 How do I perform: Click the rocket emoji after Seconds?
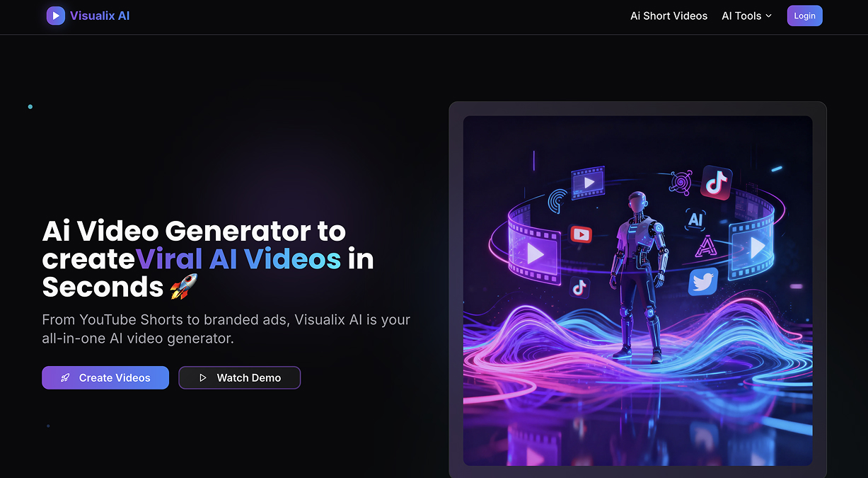pos(184,287)
